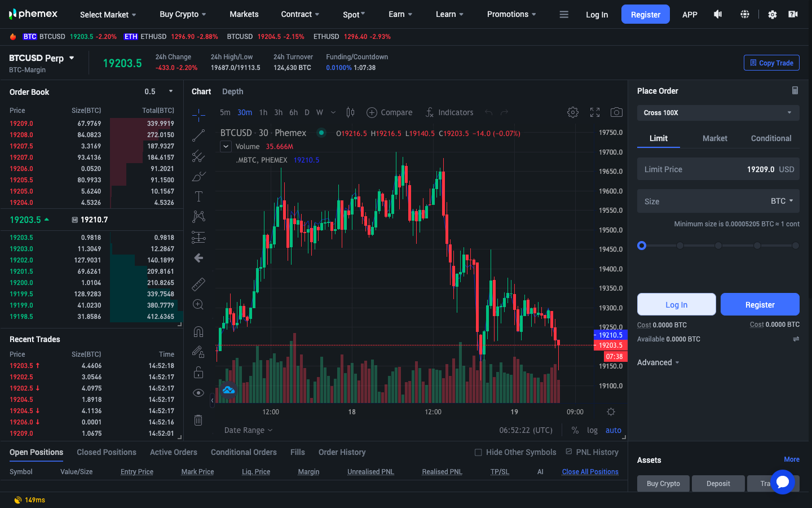Select the ruler measure tool
Viewport: 812px width, 508px height.
(198, 284)
